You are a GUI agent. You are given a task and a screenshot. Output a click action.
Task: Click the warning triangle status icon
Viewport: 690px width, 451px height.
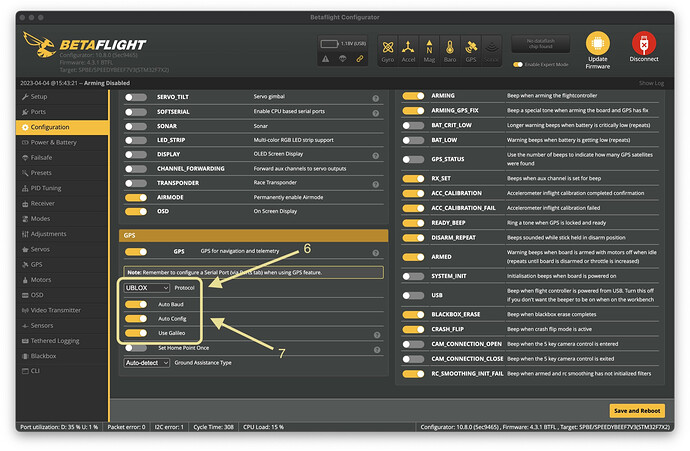pyautogui.click(x=325, y=59)
